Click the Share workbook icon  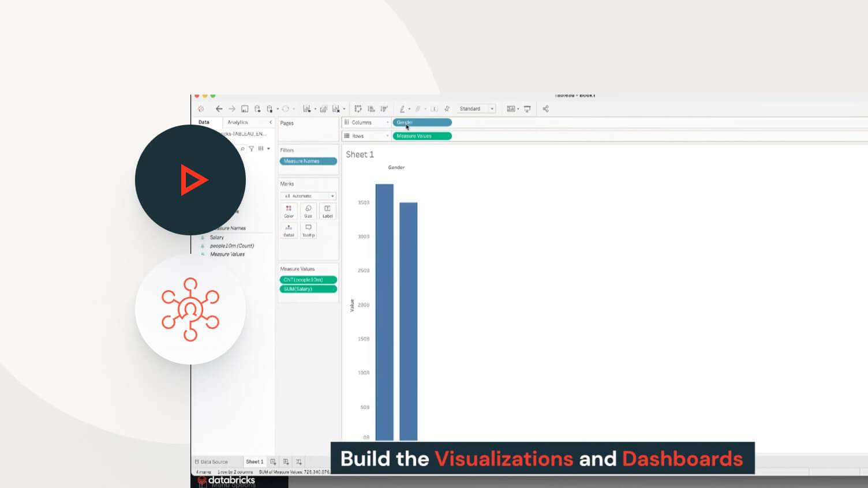point(545,109)
